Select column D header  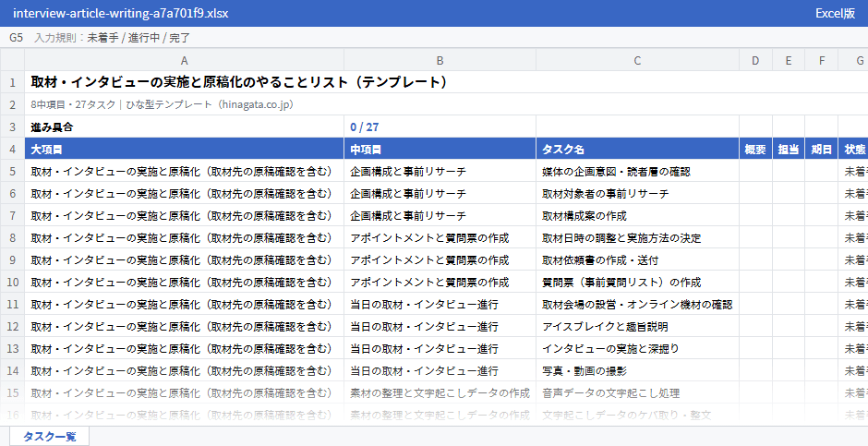755,60
